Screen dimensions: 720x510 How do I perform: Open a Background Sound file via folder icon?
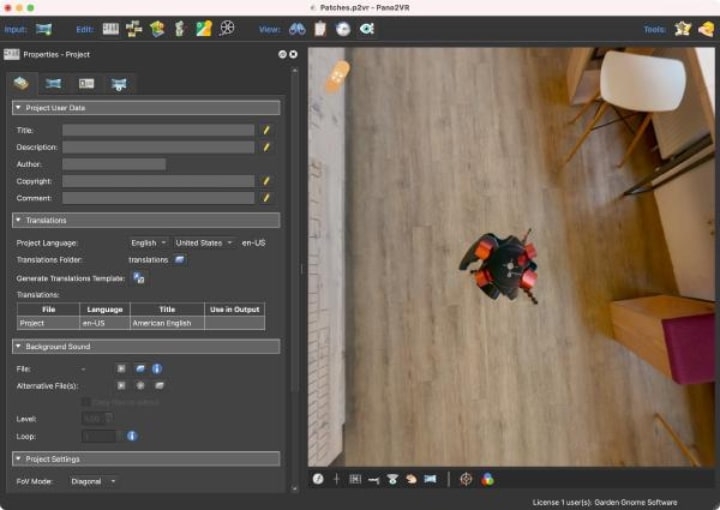click(x=141, y=369)
